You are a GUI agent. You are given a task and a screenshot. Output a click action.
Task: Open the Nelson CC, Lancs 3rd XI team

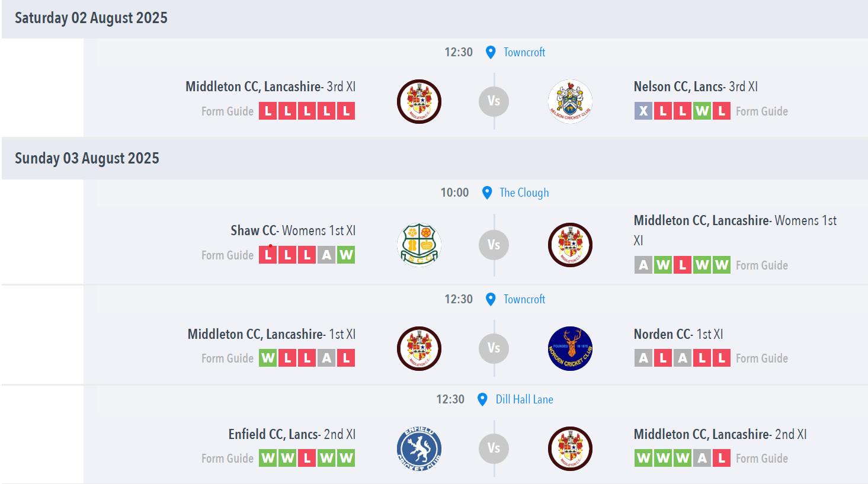[696, 86]
